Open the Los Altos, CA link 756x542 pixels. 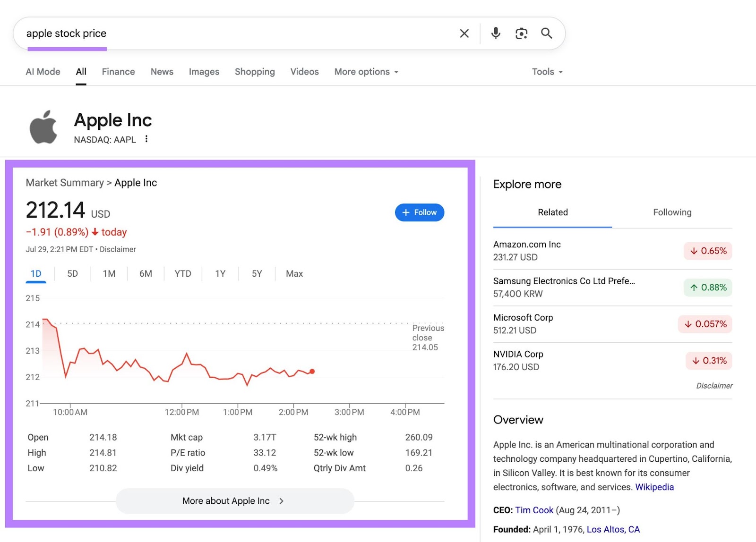[x=613, y=530]
